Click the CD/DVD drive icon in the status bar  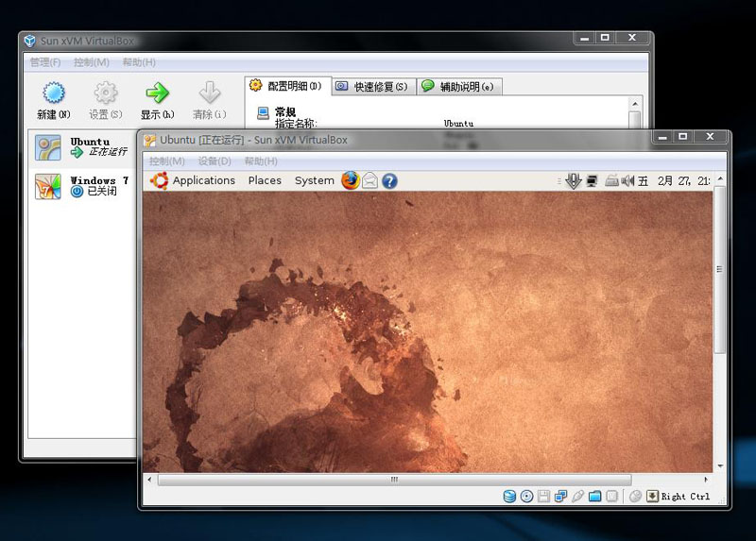pos(527,497)
